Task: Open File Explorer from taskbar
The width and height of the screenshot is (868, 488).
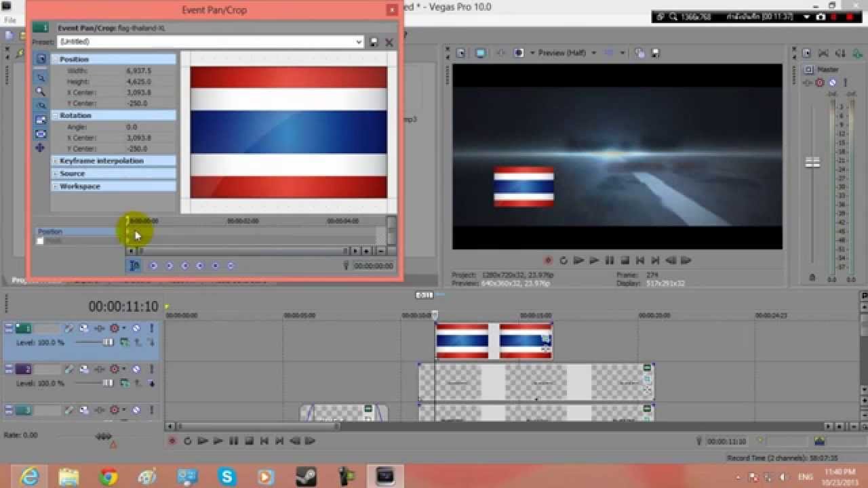Action: [x=69, y=477]
